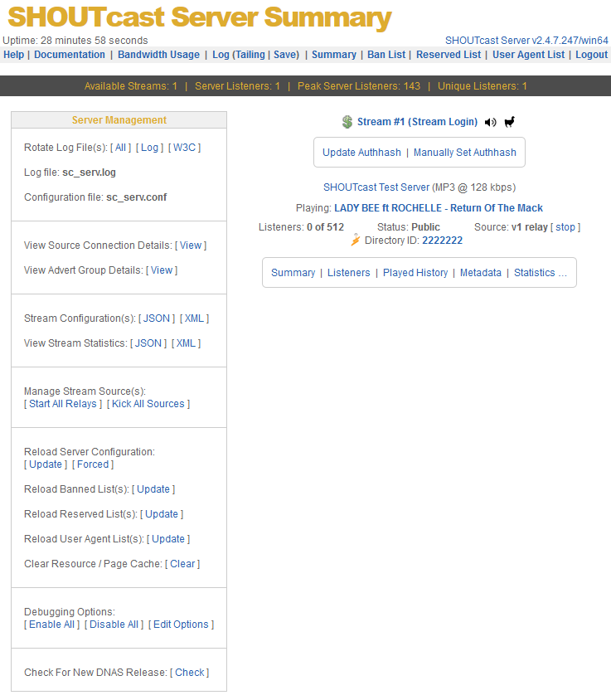Enable all debugging options
611x700 pixels.
pos(52,625)
